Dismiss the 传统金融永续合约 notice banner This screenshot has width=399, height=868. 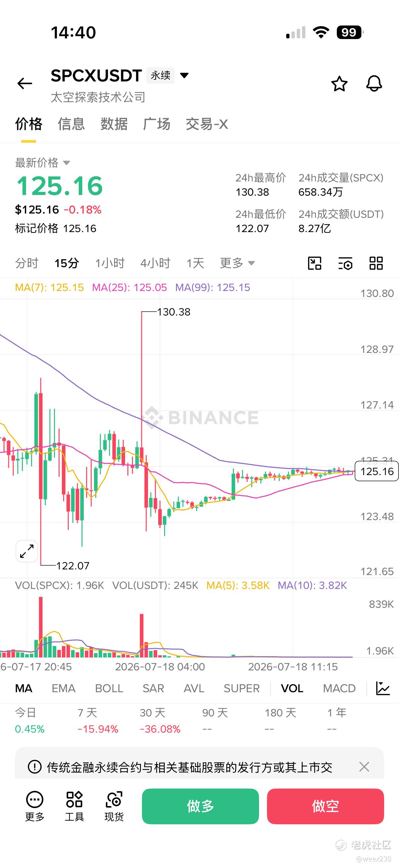coord(364,767)
